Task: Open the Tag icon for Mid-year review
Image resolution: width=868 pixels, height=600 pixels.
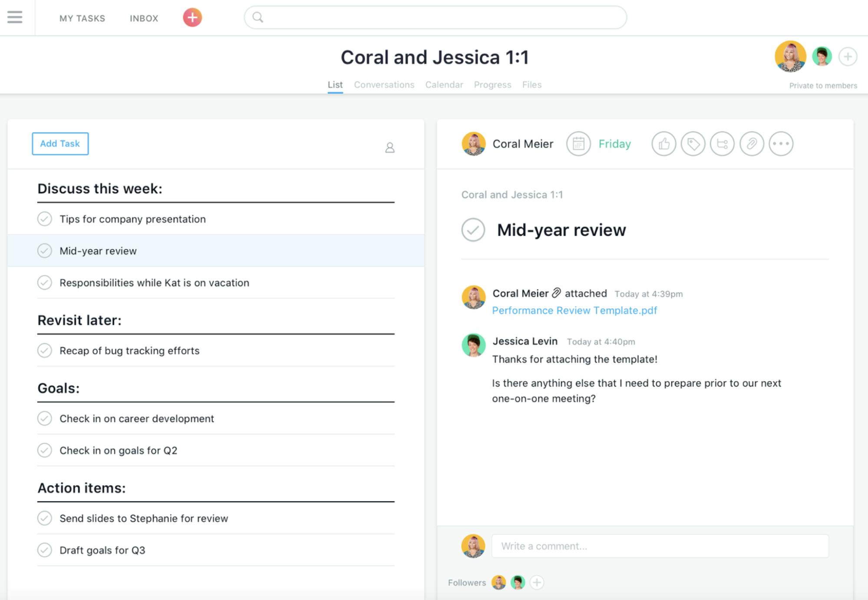Action: point(693,143)
